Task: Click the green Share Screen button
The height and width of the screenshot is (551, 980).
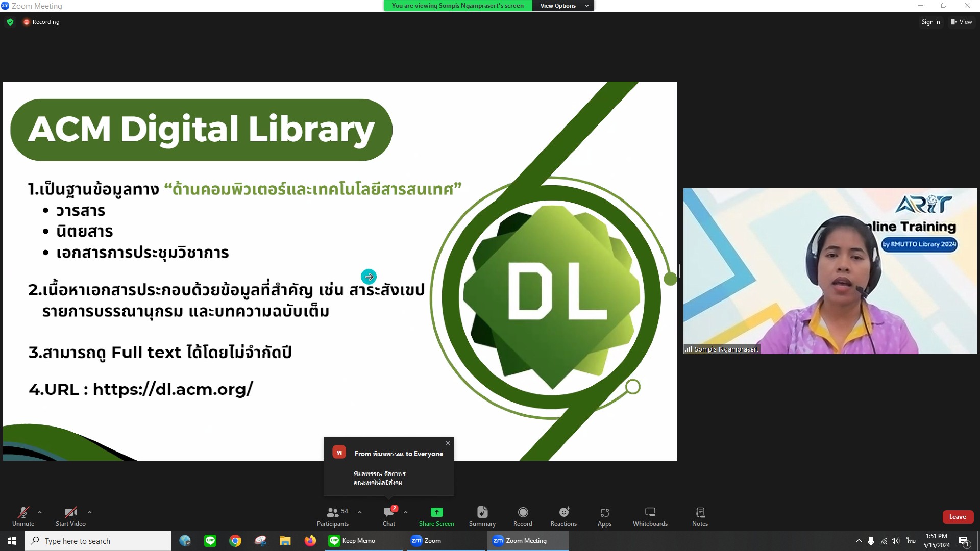Action: pyautogui.click(x=436, y=516)
